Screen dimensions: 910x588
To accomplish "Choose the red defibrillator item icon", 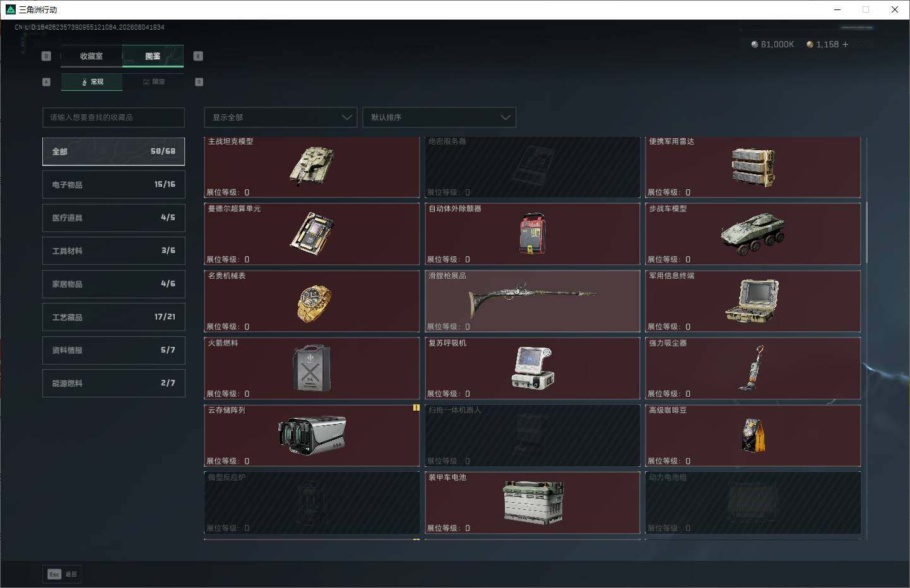I will click(533, 233).
